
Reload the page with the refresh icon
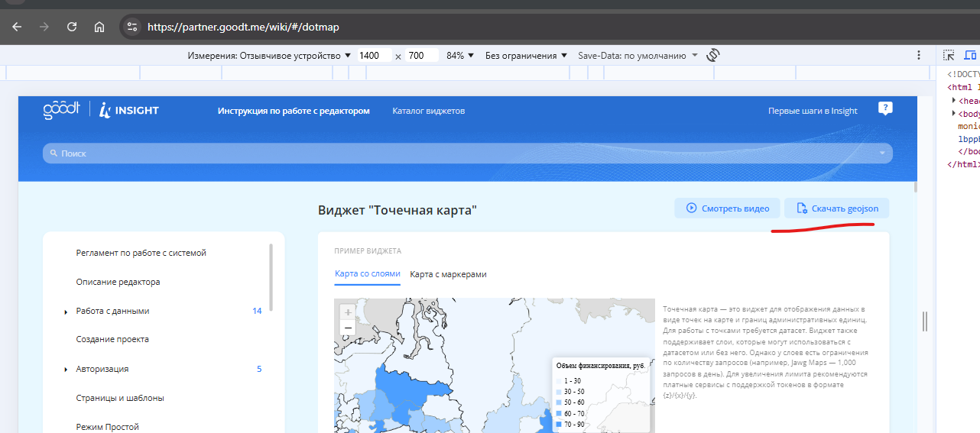pyautogui.click(x=72, y=27)
